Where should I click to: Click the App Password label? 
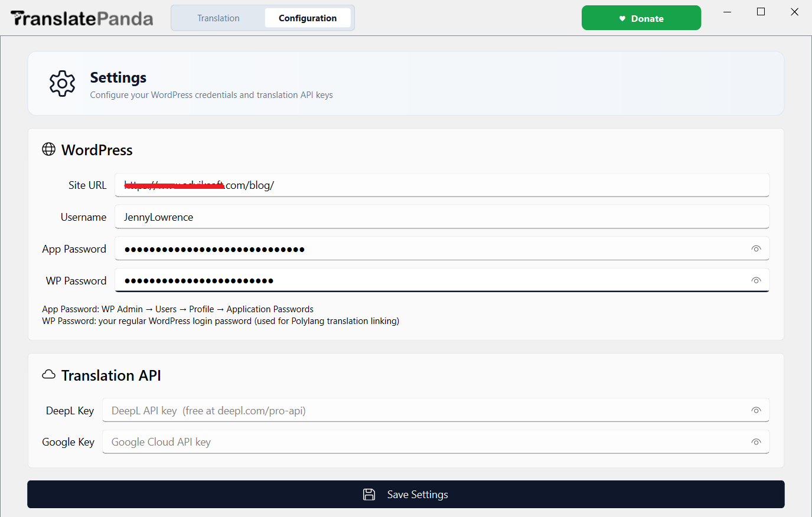74,249
